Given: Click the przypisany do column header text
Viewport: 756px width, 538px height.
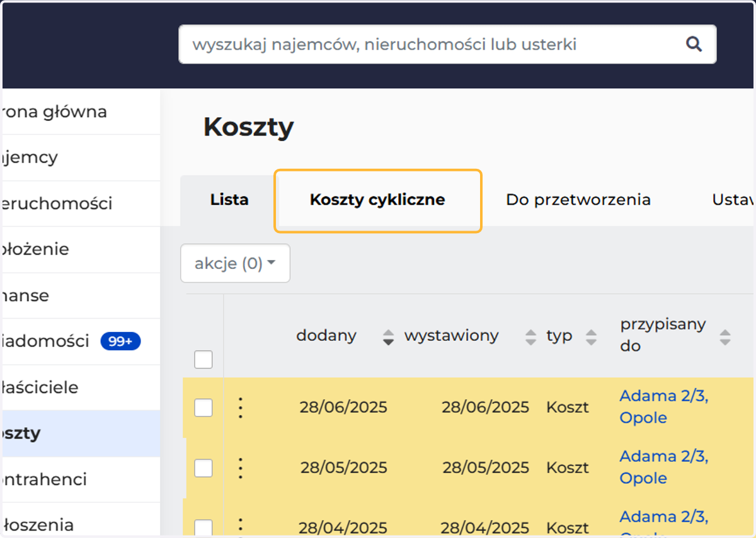Looking at the screenshot, I should (x=663, y=335).
